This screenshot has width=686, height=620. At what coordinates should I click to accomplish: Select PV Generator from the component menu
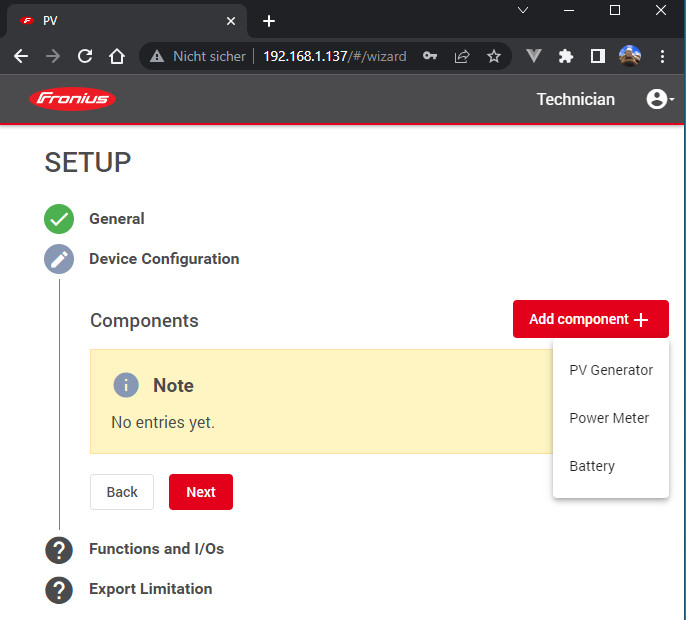[x=610, y=370]
